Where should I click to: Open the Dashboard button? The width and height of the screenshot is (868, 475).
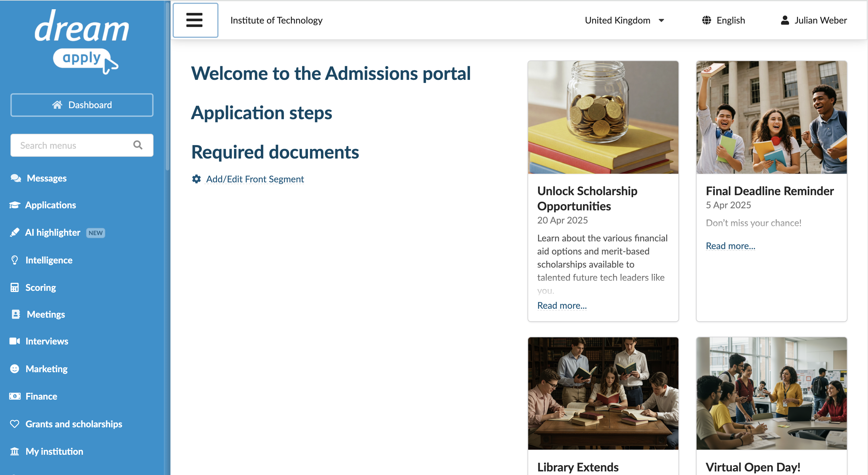coord(82,105)
